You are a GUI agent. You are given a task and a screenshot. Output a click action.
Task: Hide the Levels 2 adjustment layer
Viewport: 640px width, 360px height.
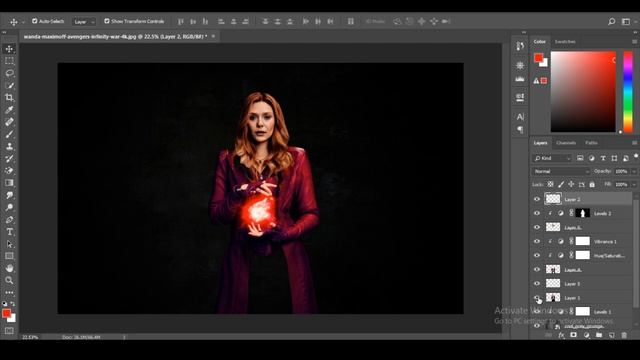[x=537, y=213]
